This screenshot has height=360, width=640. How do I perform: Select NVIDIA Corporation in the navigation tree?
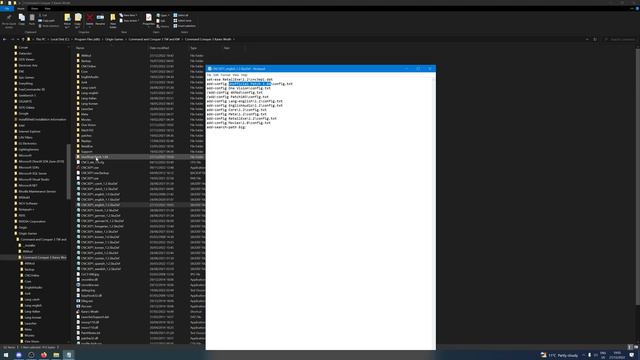coord(32,222)
